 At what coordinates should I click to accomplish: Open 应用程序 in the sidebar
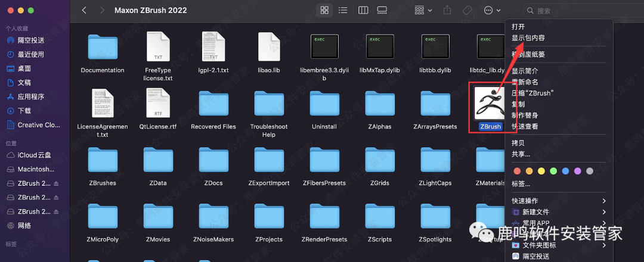click(x=30, y=96)
